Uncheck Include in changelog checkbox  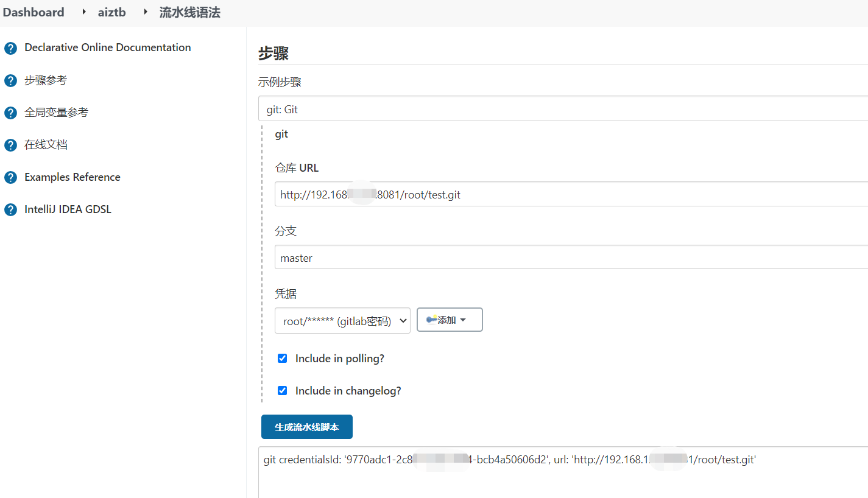coord(282,391)
